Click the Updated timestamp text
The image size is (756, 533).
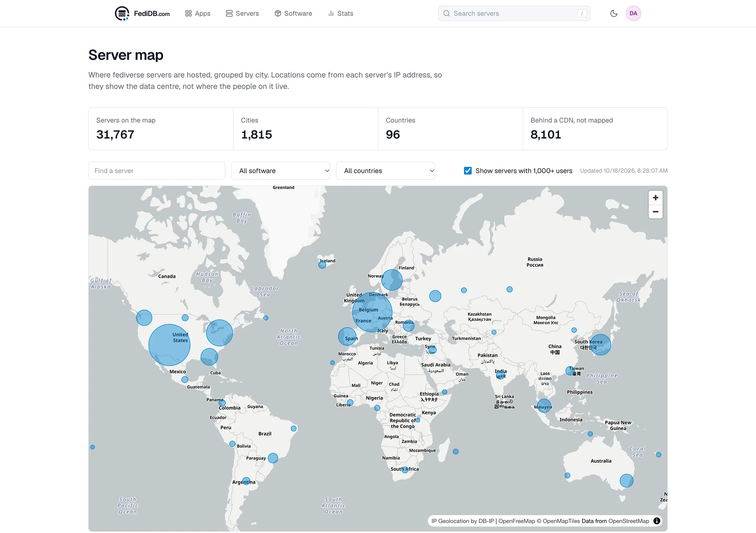pyautogui.click(x=623, y=171)
